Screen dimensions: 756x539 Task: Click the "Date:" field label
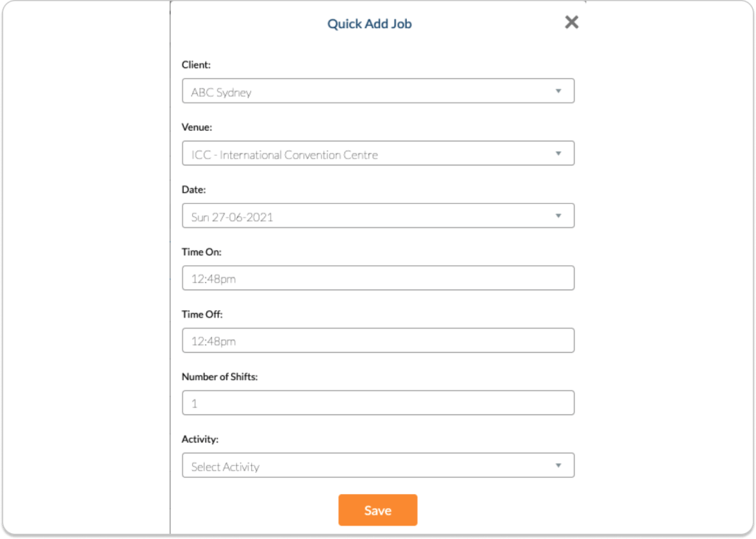click(x=194, y=190)
